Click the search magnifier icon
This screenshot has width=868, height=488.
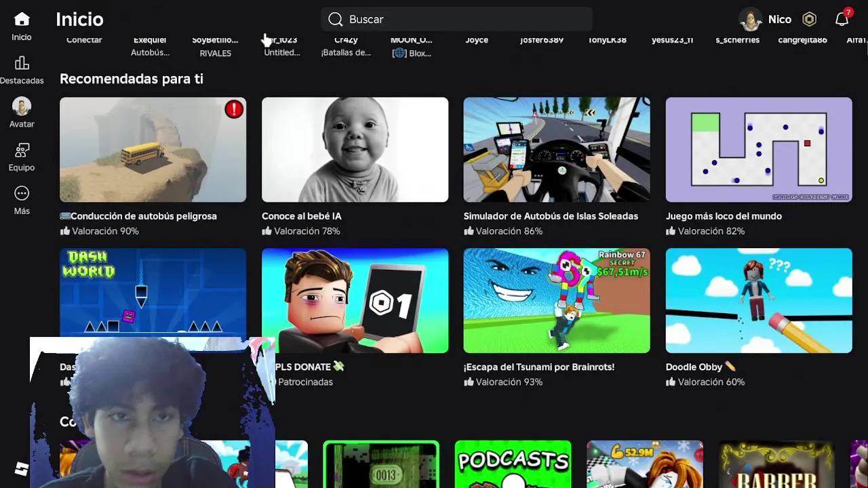335,20
